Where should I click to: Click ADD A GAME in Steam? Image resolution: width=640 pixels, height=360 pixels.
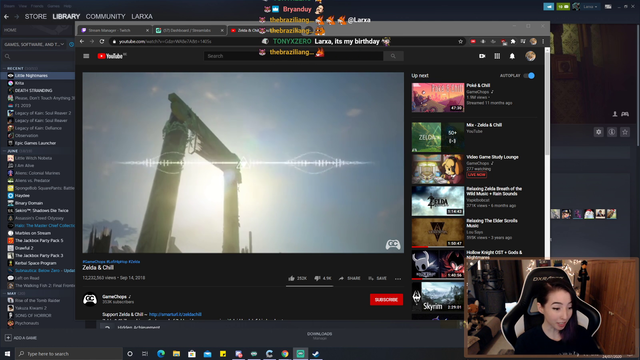click(x=21, y=338)
